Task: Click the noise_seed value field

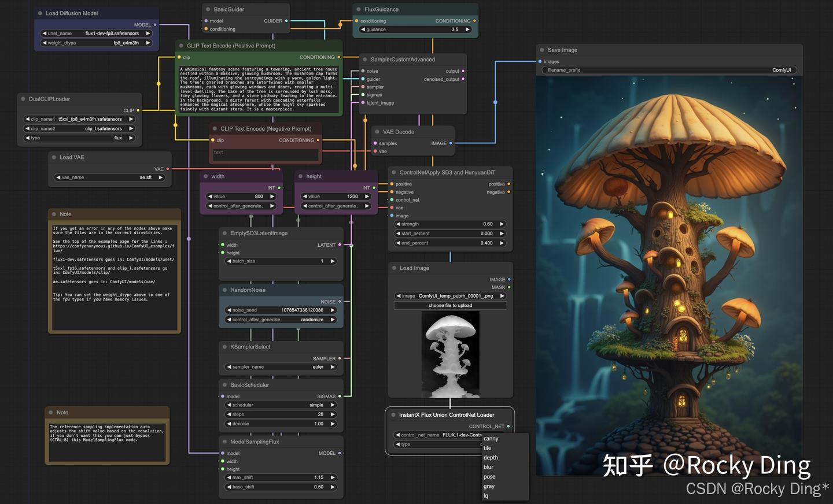Action: click(x=281, y=310)
